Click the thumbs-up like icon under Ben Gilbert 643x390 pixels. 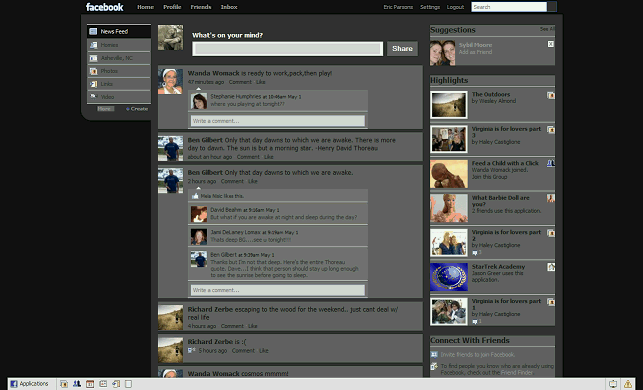pyautogui.click(x=195, y=196)
